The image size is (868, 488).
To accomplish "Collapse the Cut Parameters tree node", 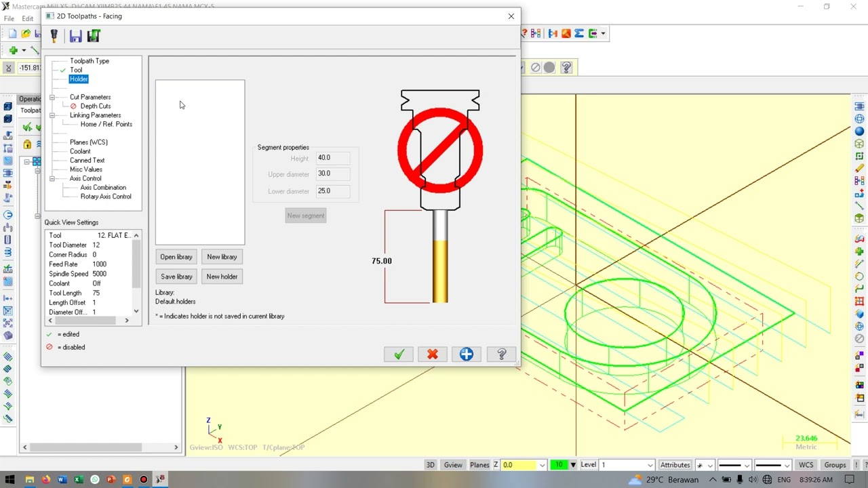I will pos(52,97).
